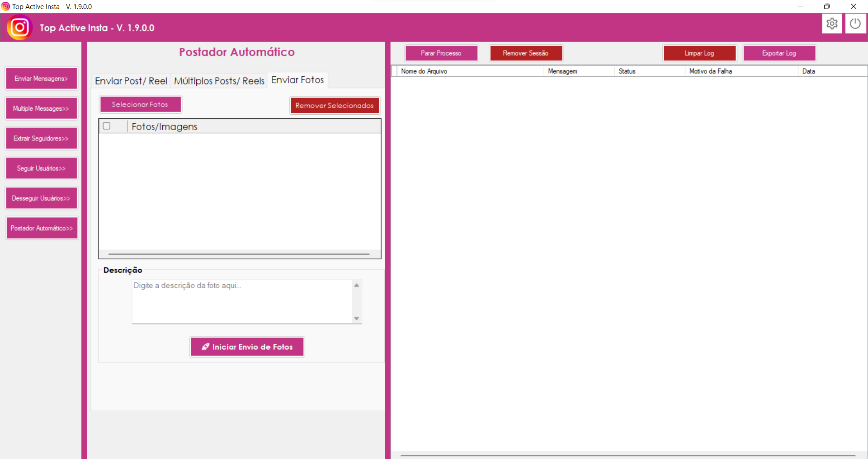Click Remover Selecionados button

(x=335, y=106)
